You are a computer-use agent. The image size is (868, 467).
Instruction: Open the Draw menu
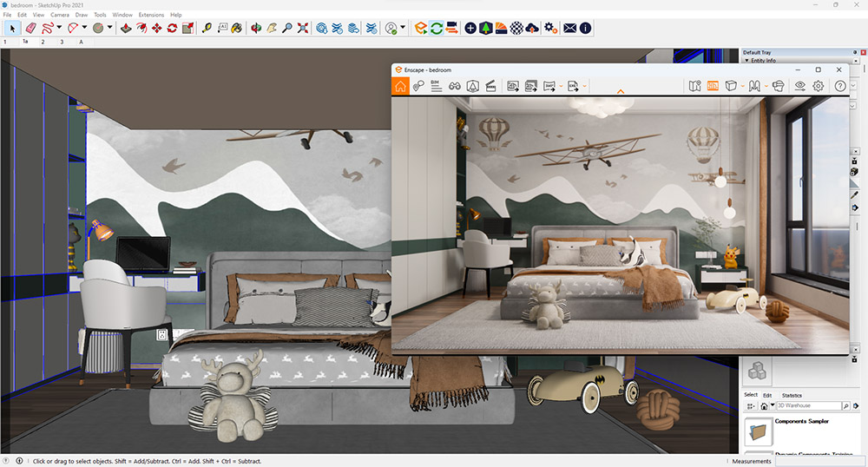coord(82,15)
